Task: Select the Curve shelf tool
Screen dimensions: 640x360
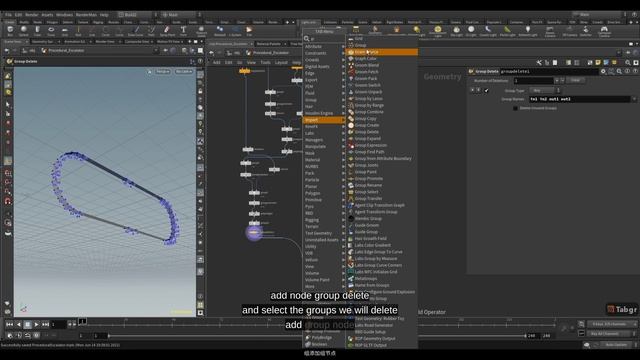Action: [119, 31]
